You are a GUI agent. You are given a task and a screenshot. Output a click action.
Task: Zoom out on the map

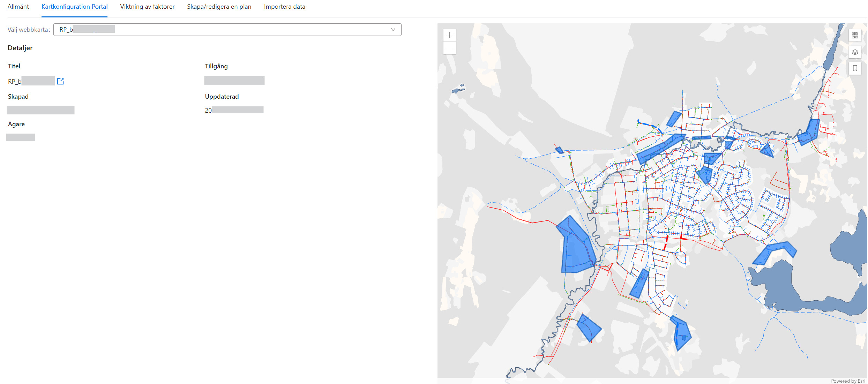tap(449, 48)
